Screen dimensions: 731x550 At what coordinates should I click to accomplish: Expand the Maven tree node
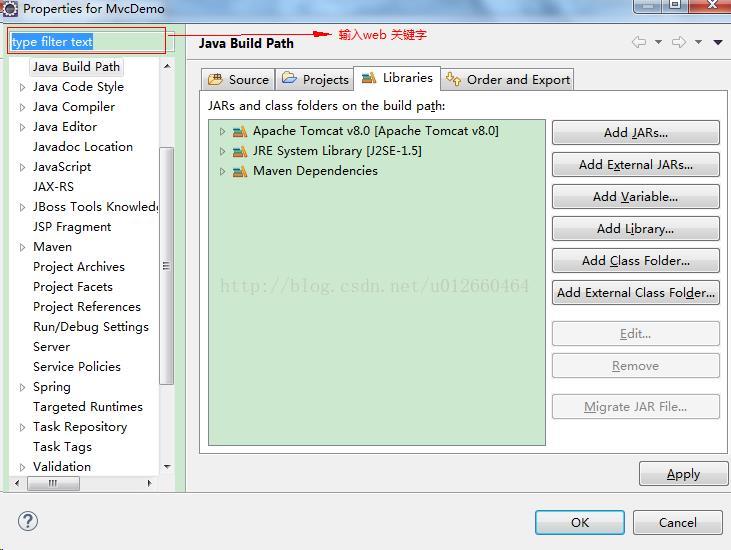(x=22, y=247)
